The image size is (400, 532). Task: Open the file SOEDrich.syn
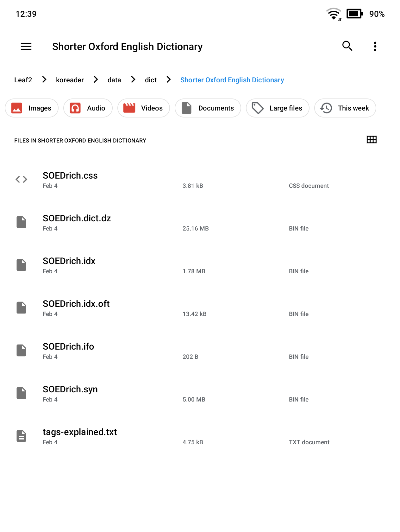point(200,393)
